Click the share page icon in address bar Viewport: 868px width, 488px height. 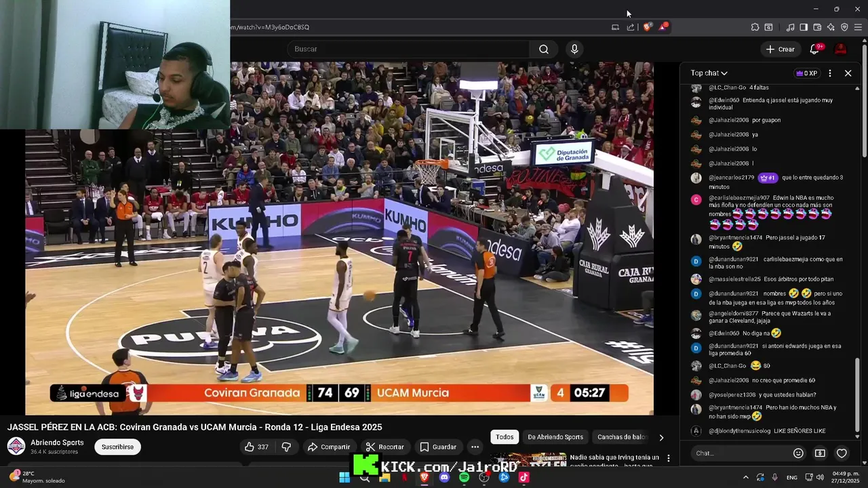click(x=631, y=27)
